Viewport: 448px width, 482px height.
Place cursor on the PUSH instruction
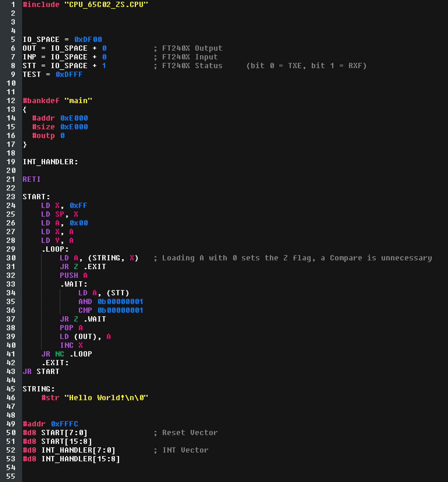pos(69,276)
